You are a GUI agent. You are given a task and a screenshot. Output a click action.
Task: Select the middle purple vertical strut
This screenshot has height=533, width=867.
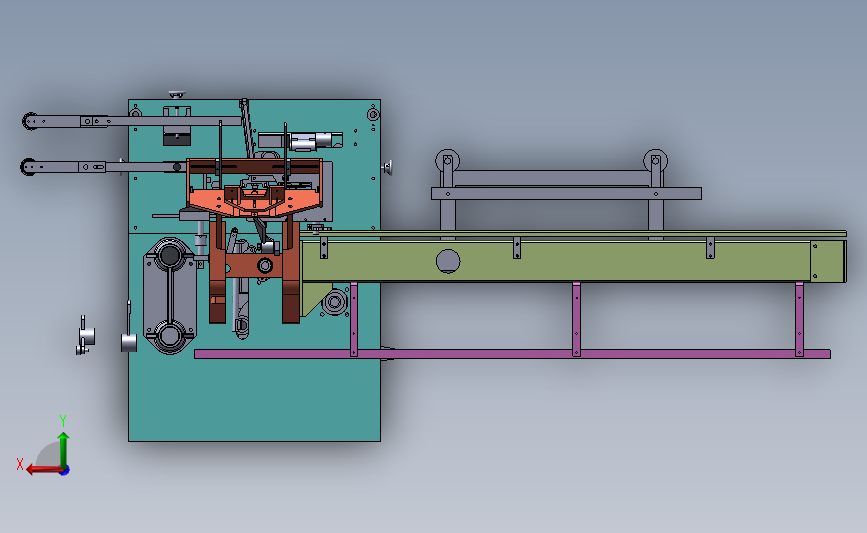click(x=576, y=319)
